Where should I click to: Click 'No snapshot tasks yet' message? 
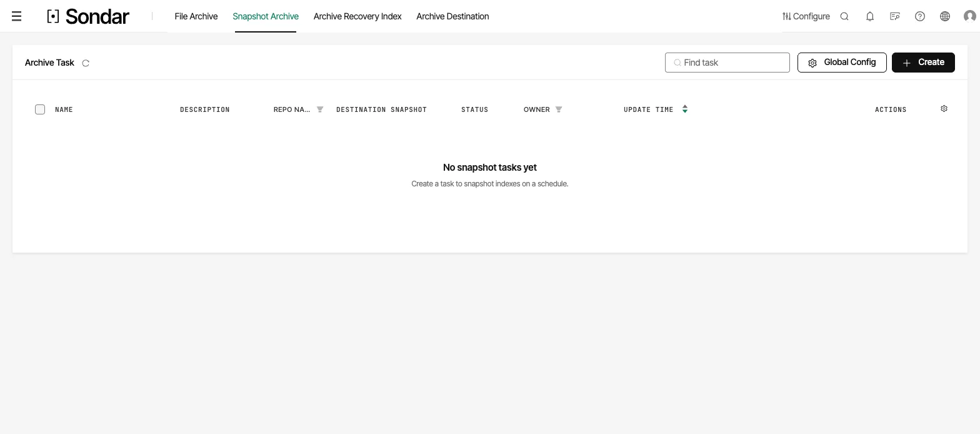(x=490, y=168)
